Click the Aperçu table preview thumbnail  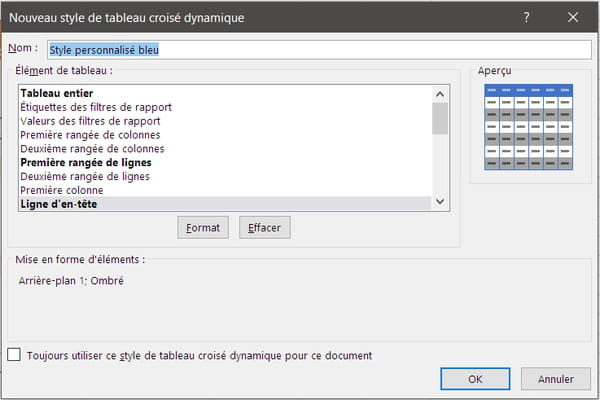tap(528, 127)
